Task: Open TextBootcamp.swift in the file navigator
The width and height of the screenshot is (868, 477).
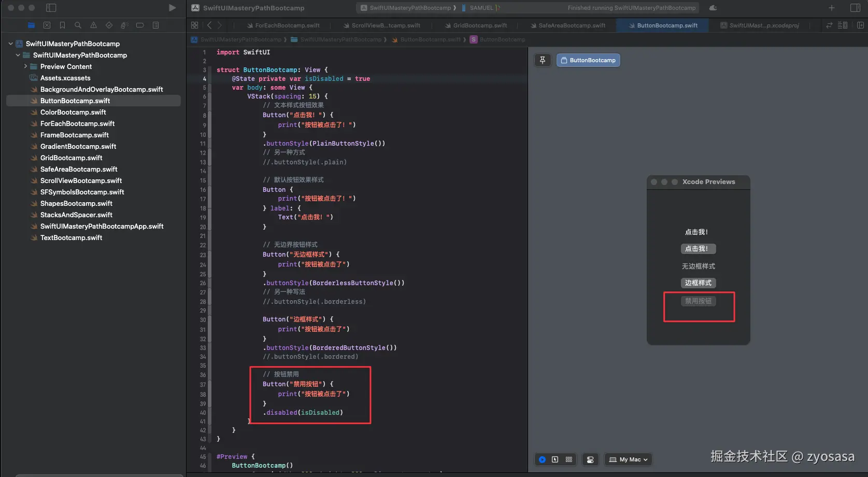Action: pyautogui.click(x=71, y=237)
